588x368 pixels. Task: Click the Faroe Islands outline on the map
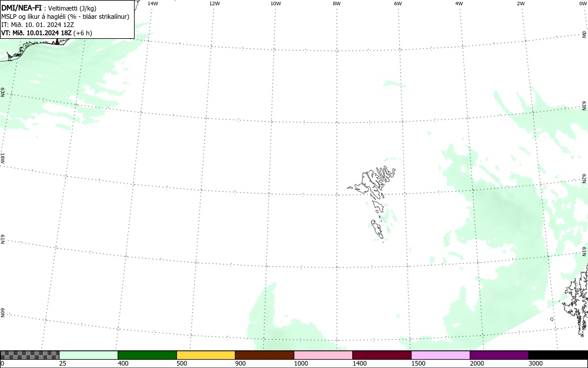pos(372,203)
